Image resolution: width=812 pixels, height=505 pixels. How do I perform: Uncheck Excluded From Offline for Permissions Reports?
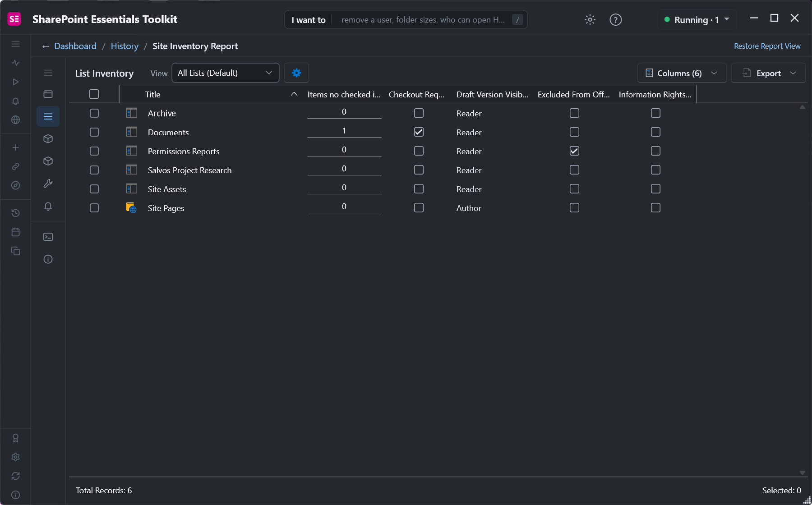coord(575,151)
